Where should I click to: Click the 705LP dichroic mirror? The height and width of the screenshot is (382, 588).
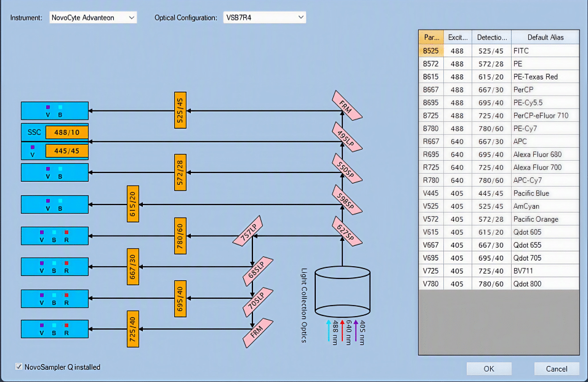tap(258, 302)
